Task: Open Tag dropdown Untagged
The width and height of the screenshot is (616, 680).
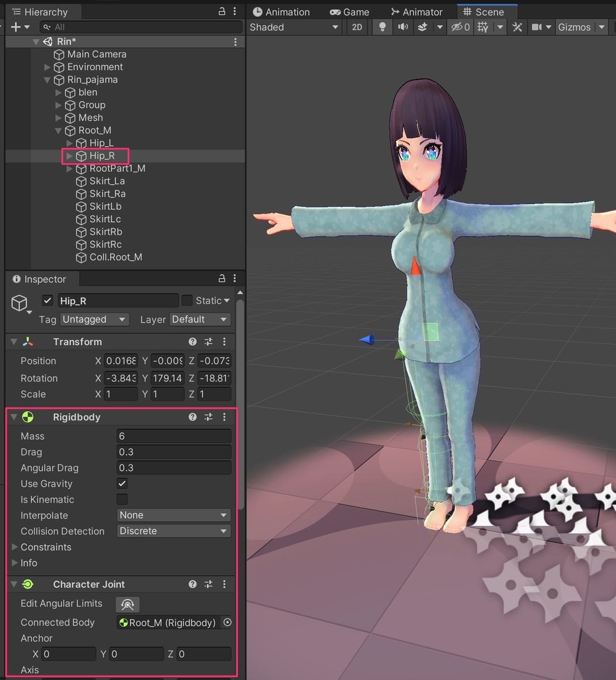Action: [x=95, y=320]
